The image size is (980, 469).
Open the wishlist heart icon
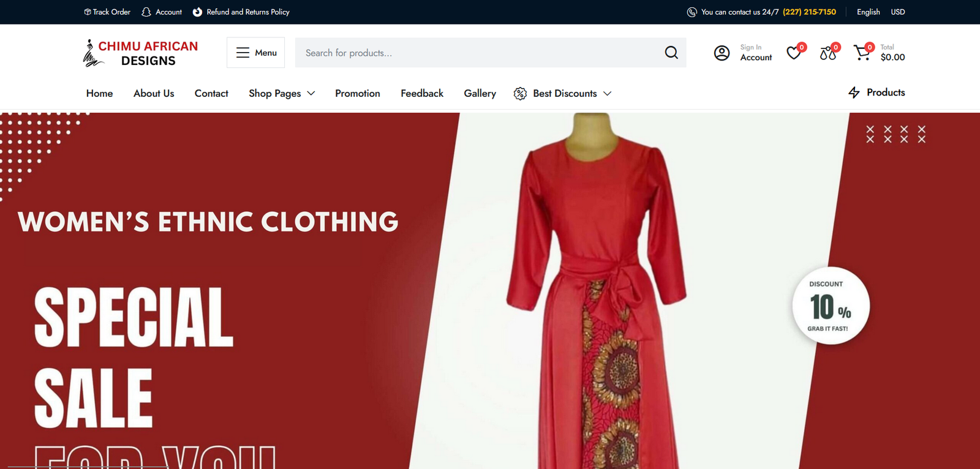point(794,53)
